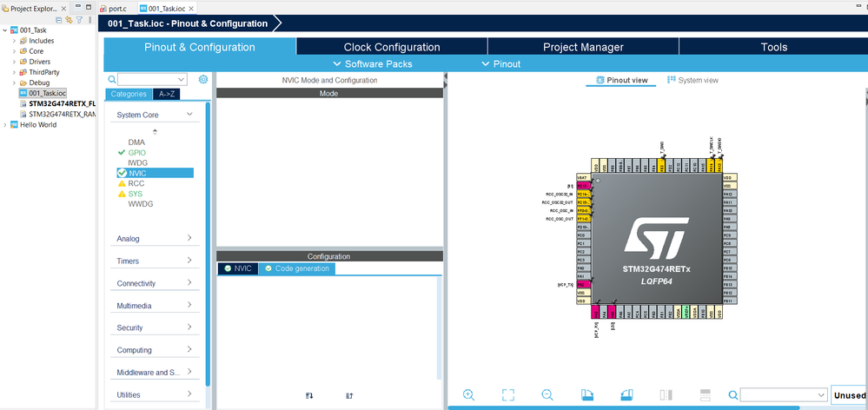Screen dimensions: 868x410
Task: Open the Code generation tab
Action: [296, 268]
